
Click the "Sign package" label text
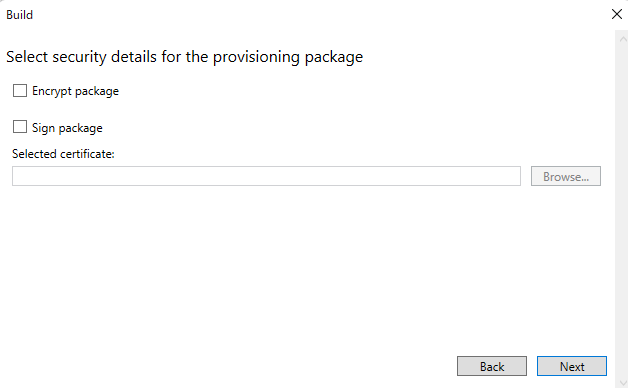(67, 128)
